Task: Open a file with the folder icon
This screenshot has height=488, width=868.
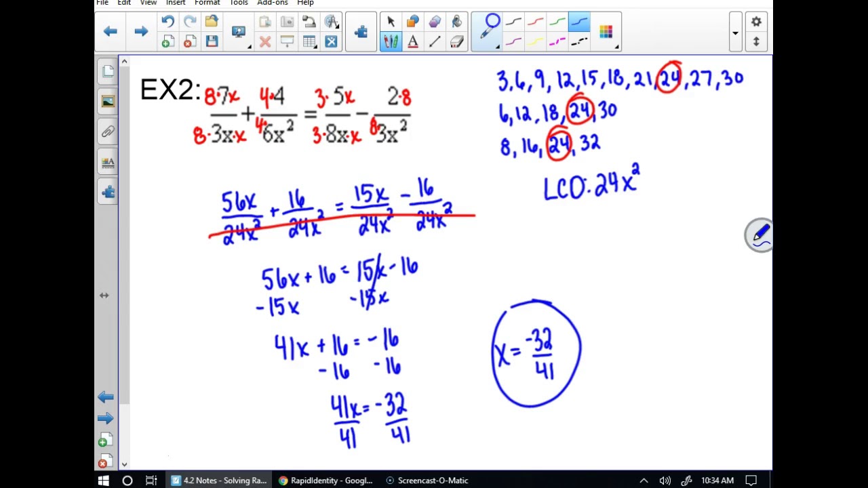Action: point(212,22)
